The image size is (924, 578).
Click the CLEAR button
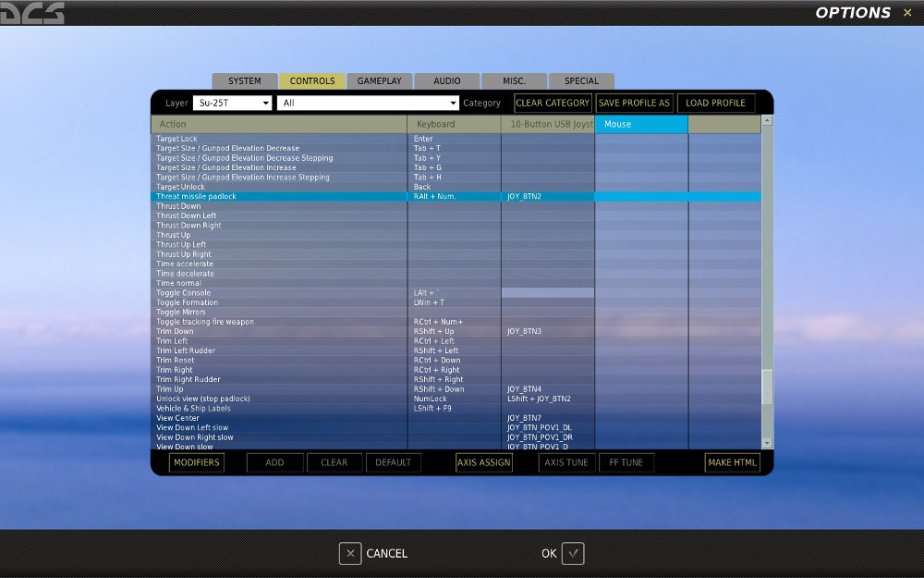click(x=334, y=462)
